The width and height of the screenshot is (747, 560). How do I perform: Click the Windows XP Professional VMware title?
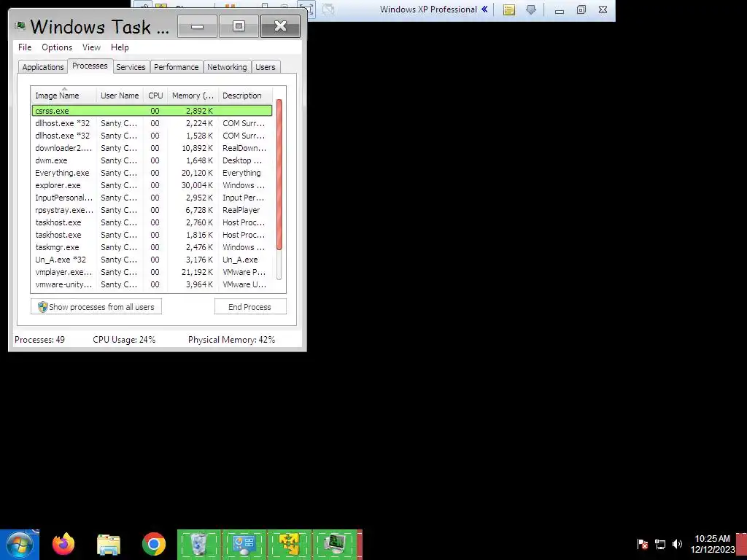coord(428,9)
